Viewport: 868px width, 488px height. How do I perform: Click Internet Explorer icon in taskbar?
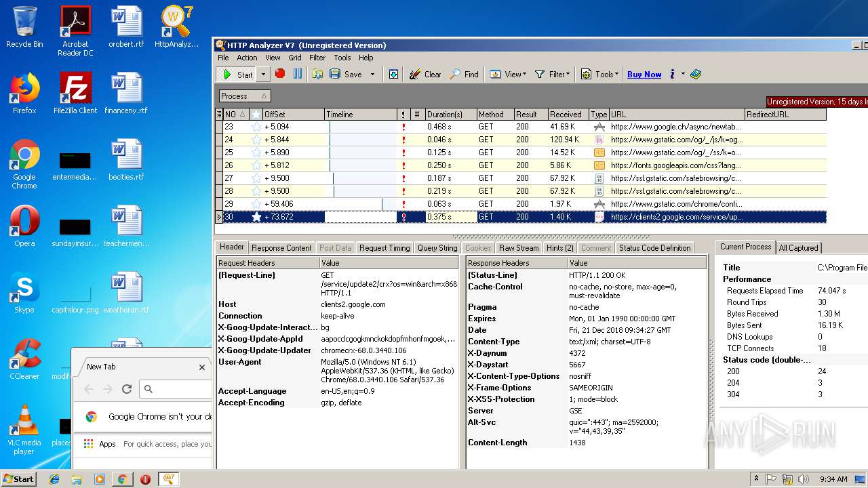coord(54,479)
